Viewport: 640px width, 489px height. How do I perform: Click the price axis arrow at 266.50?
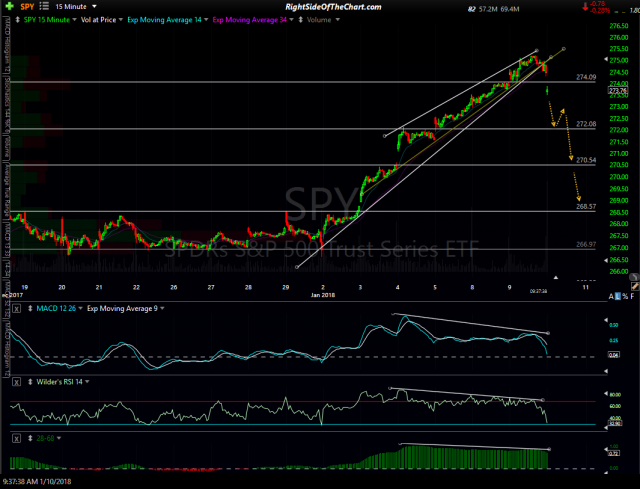[x=605, y=260]
